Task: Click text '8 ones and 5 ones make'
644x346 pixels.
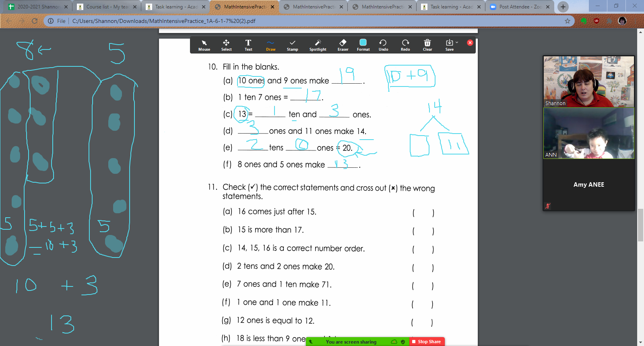Action: pos(281,165)
